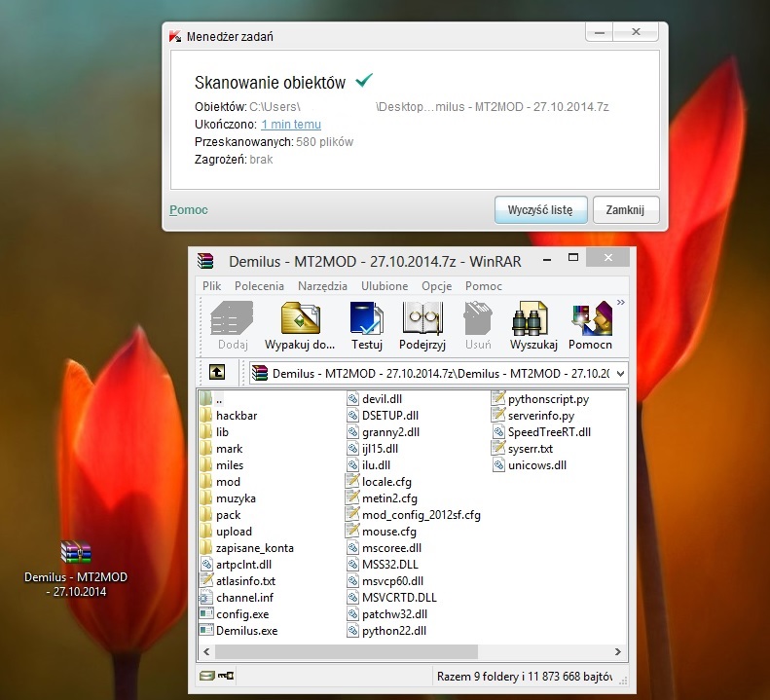770x700 pixels.
Task: Show hidden toolbar buttons with the chevron
Action: pyautogui.click(x=621, y=302)
